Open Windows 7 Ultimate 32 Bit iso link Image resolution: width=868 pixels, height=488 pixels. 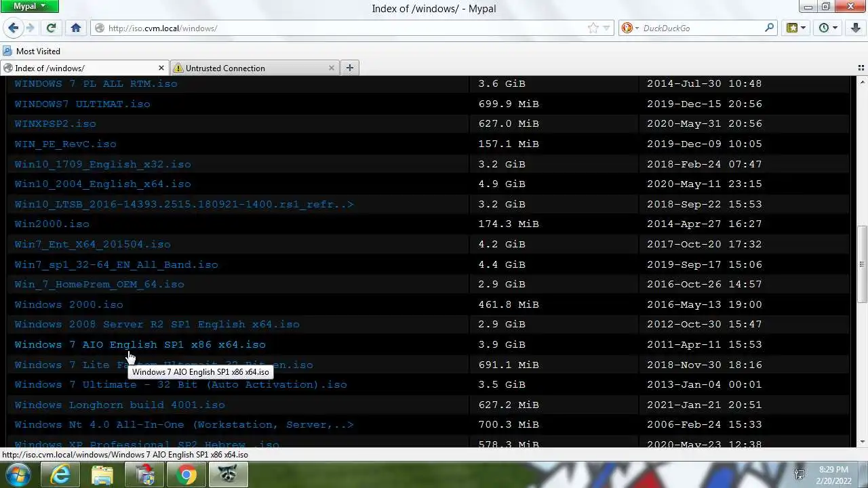pos(181,384)
